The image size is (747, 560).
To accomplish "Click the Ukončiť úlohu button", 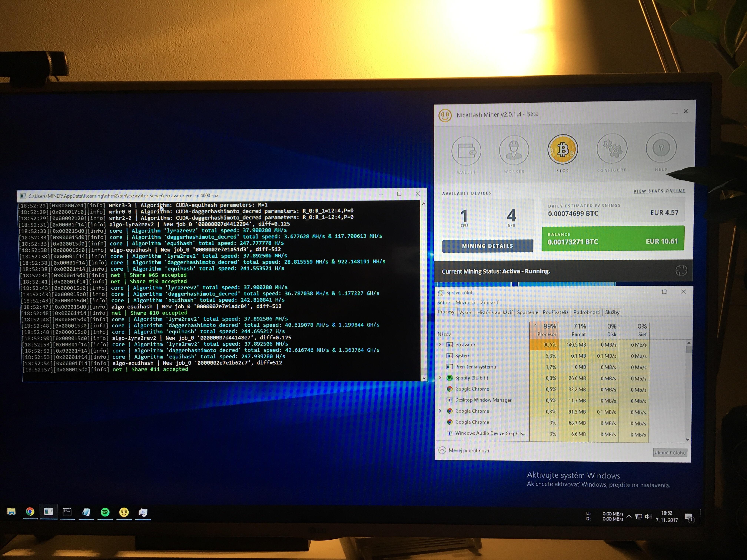I will (670, 453).
